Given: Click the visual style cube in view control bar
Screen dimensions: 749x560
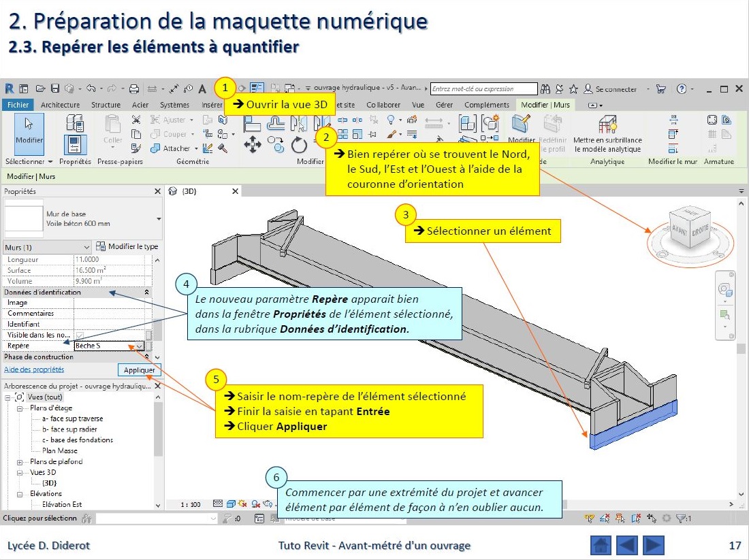Looking at the screenshot, I should pyautogui.click(x=231, y=504).
